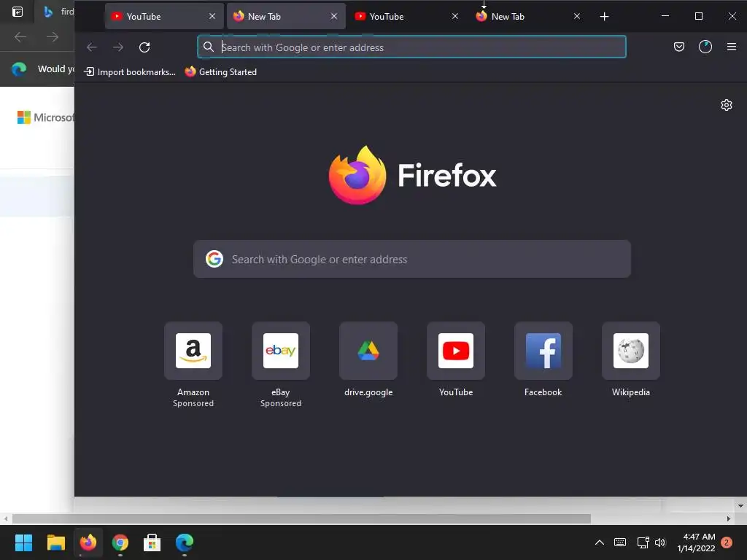The height and width of the screenshot is (560, 747).
Task: Go back in the Edge window behind
Action: coord(20,36)
